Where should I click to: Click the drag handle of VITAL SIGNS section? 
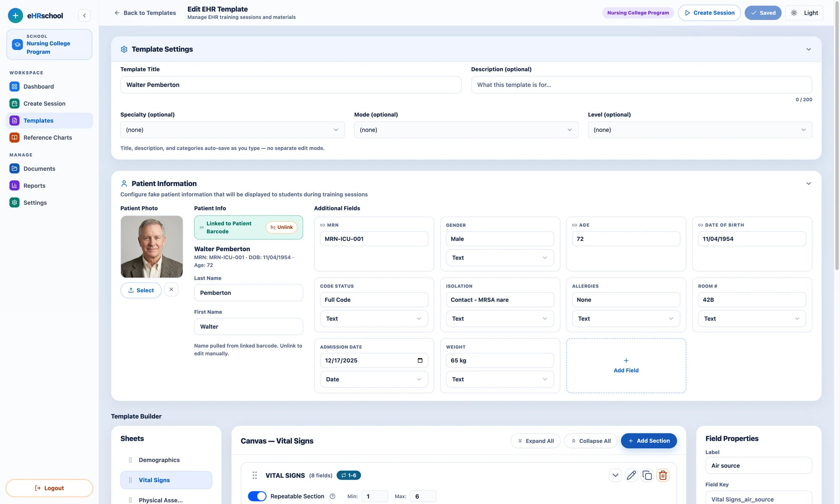[255, 475]
